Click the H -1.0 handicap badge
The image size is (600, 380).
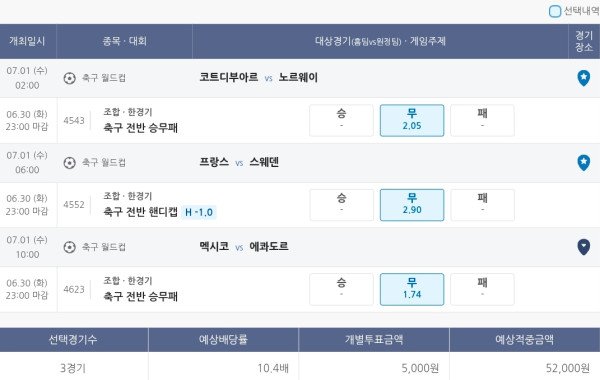pos(199,212)
